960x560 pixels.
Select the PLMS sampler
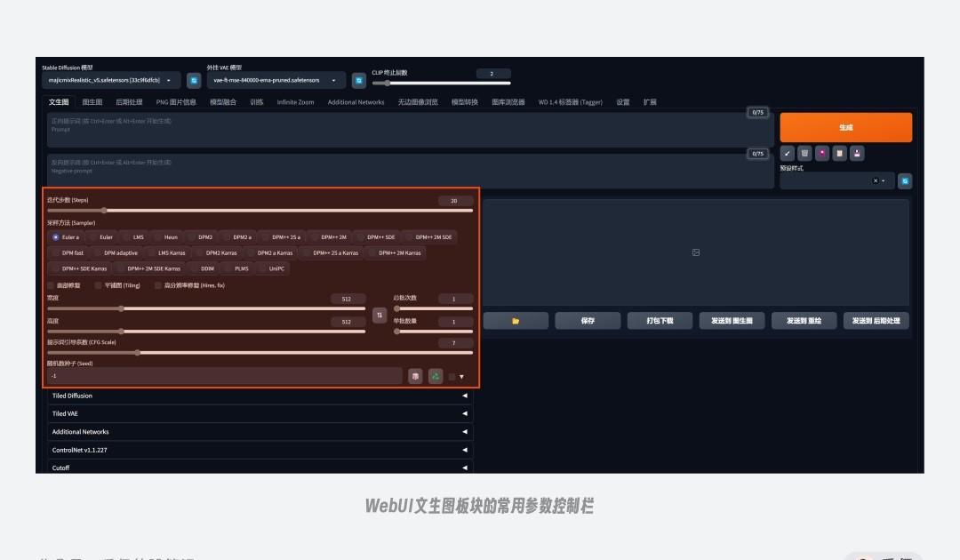(237, 268)
